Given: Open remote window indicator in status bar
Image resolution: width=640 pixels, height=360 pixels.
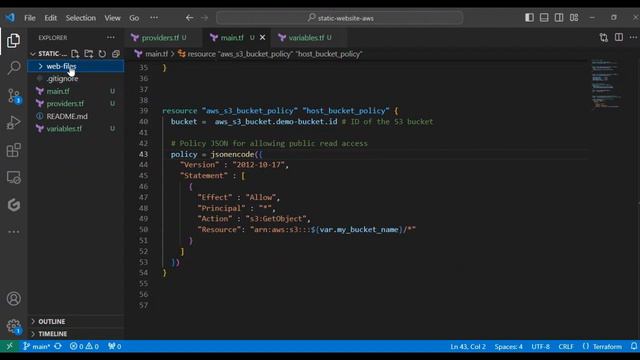Looking at the screenshot, I should click(9, 346).
